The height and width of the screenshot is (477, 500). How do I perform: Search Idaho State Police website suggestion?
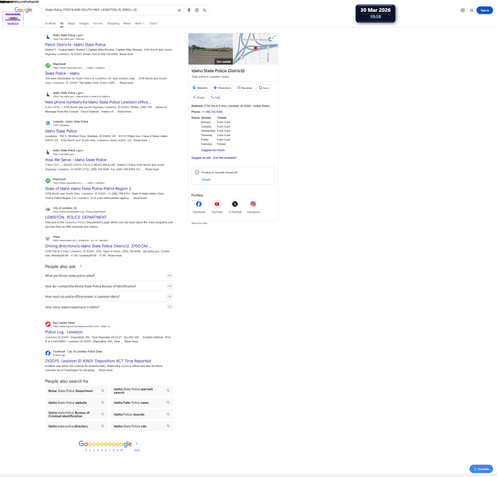point(76,403)
